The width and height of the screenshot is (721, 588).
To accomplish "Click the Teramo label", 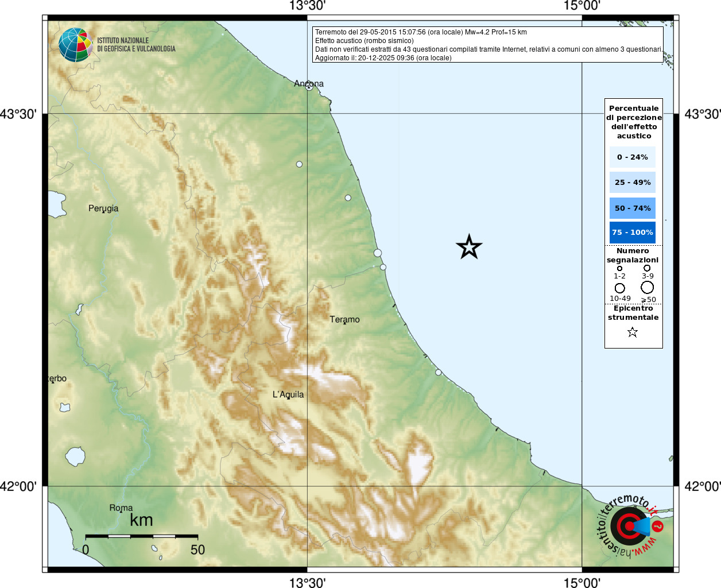I will coord(344,319).
